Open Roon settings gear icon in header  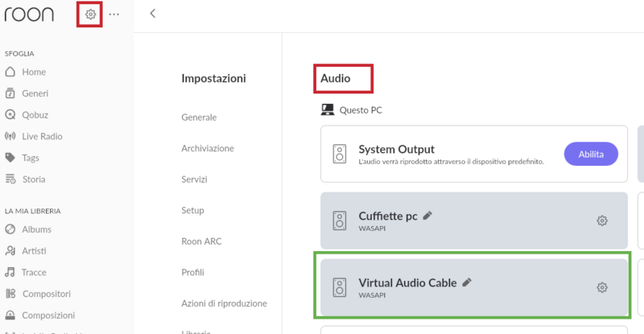[90, 14]
